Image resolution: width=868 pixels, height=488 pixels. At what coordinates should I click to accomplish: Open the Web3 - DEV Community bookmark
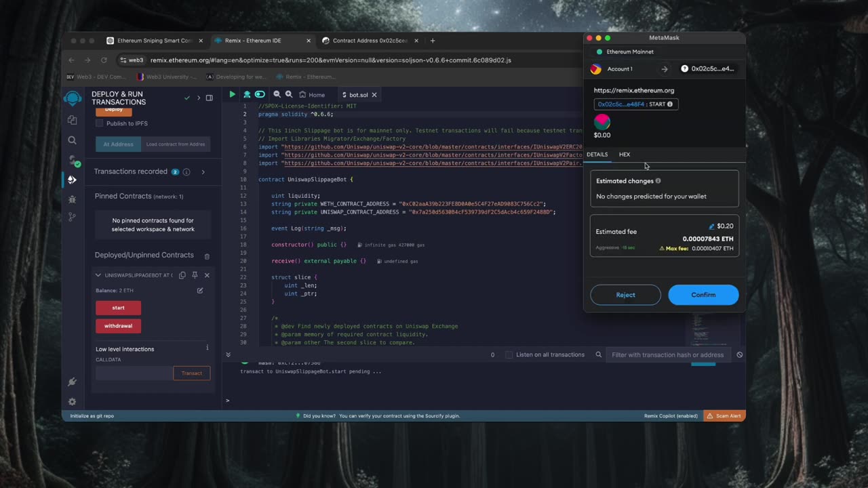96,77
